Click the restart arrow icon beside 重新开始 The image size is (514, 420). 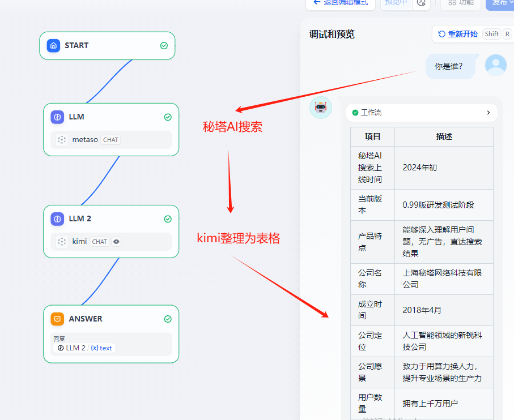tap(443, 34)
